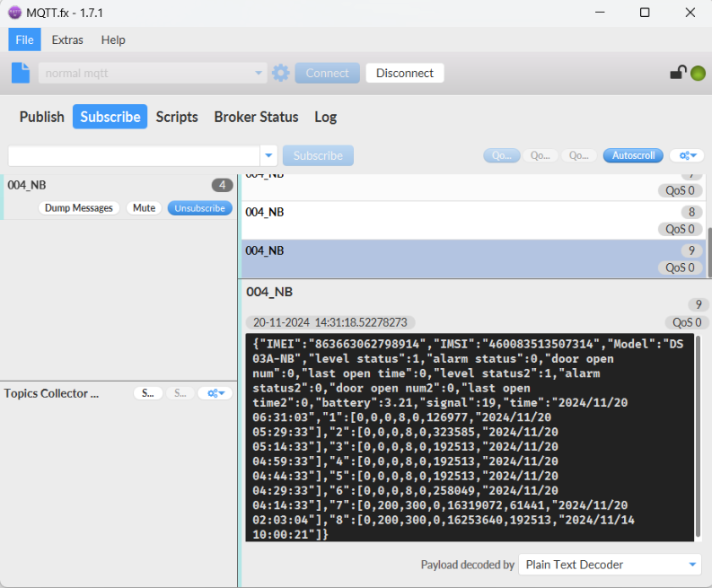Image resolution: width=712 pixels, height=588 pixels.
Task: Click the Payload decoded by label
Action: 467,565
